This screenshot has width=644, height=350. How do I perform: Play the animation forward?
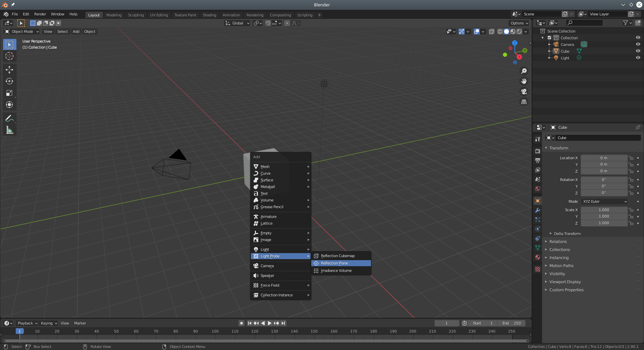(x=270, y=323)
